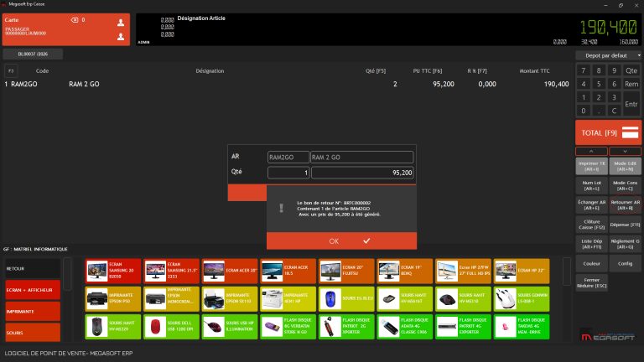Select IMPRIMANTE EPSON SX110 tile
This screenshot has width=644, height=362.
click(230, 299)
